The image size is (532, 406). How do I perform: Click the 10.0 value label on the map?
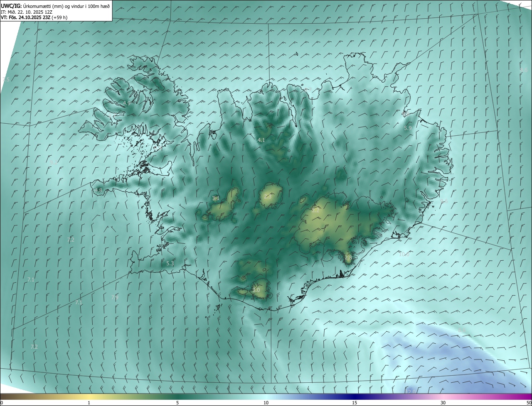(404, 254)
